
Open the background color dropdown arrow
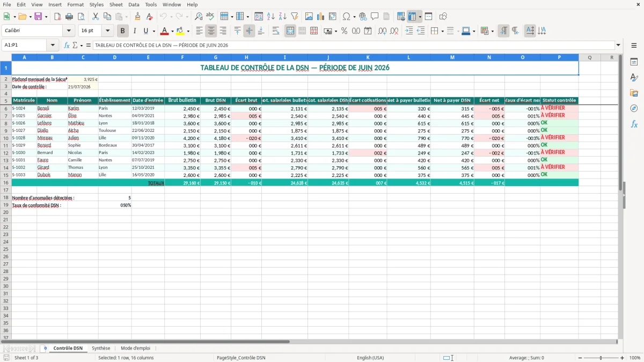point(188,31)
